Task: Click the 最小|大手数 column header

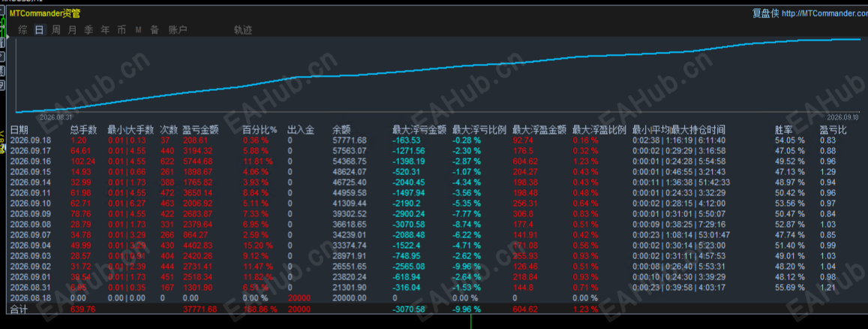Action: pos(131,130)
